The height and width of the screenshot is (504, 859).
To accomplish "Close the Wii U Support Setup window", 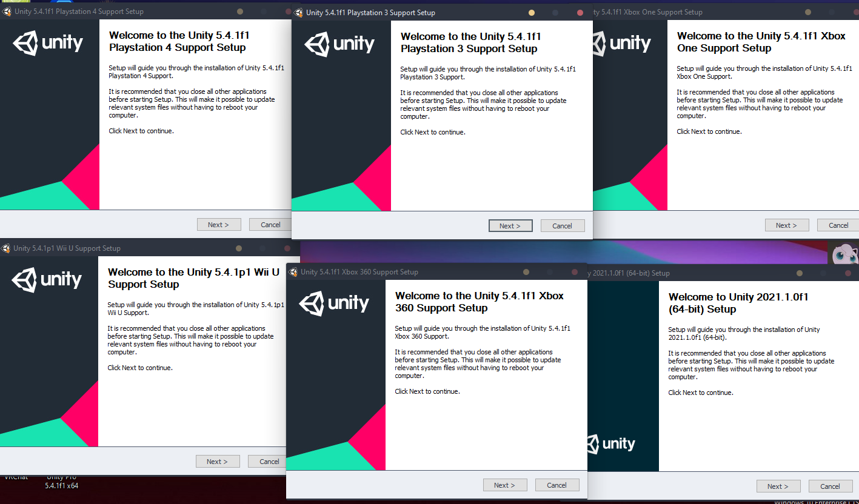I will point(287,248).
